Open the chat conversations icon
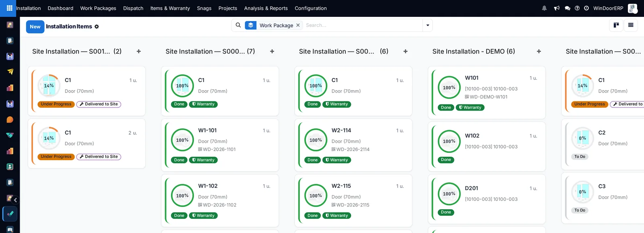 click(x=568, y=8)
